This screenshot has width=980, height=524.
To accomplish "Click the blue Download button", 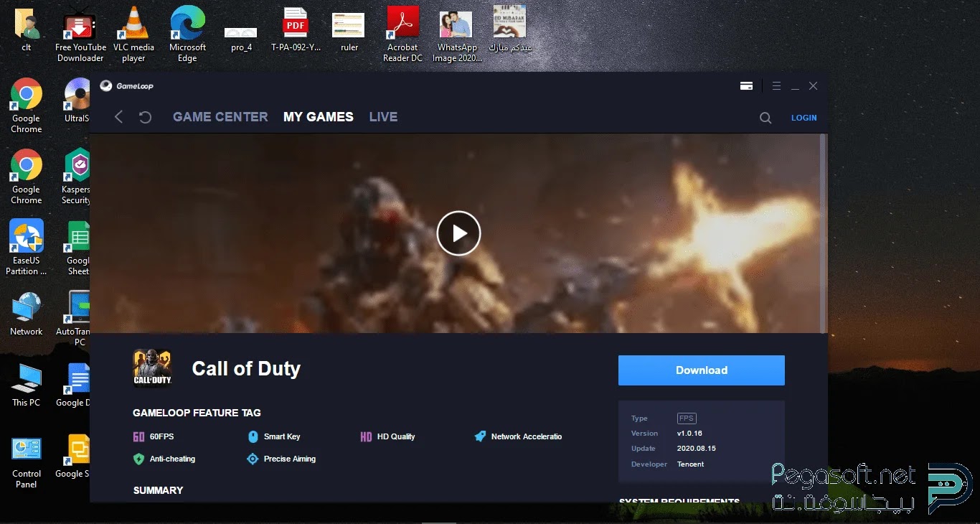I will coord(702,370).
